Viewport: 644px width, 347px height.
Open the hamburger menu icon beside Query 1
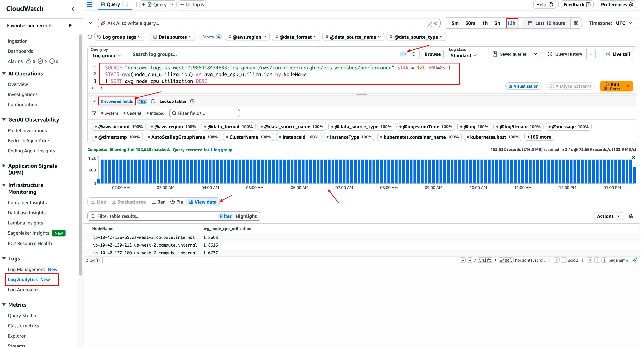89,5
